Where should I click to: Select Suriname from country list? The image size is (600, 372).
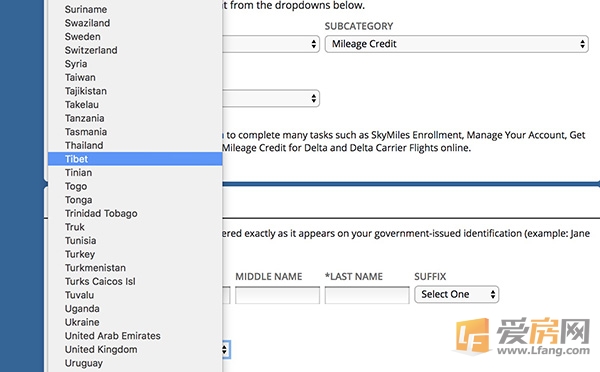coord(135,9)
